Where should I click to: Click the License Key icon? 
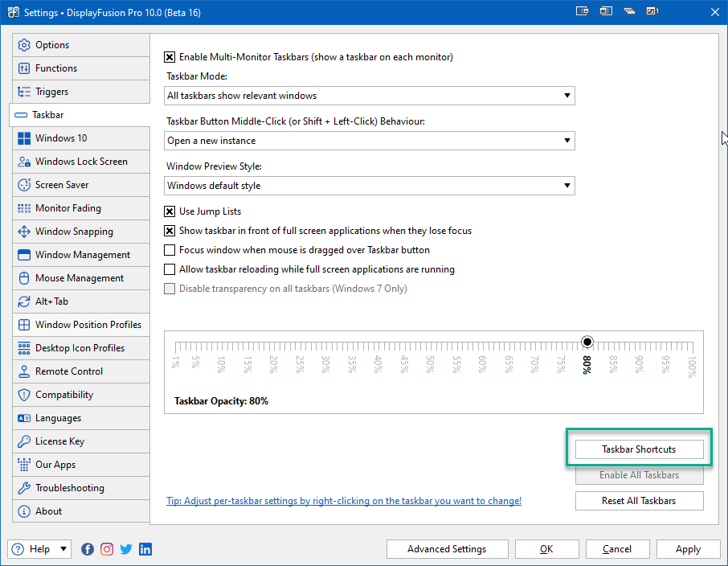tap(23, 441)
